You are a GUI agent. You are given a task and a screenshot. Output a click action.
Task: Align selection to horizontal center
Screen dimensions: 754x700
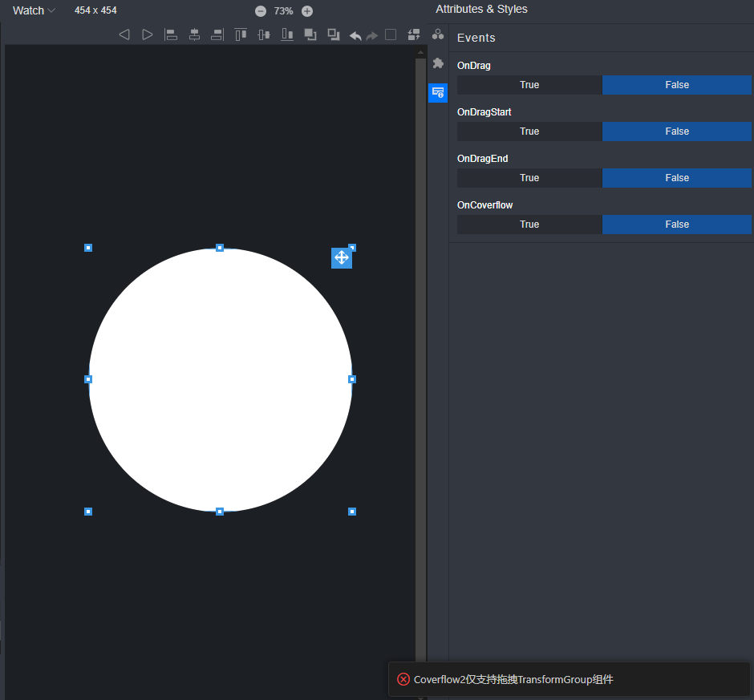pos(194,34)
